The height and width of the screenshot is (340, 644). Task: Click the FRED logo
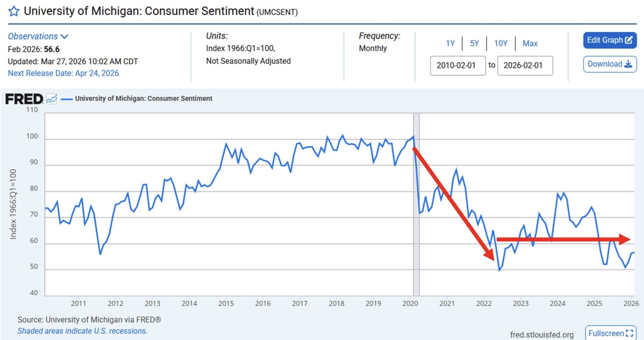pos(24,99)
